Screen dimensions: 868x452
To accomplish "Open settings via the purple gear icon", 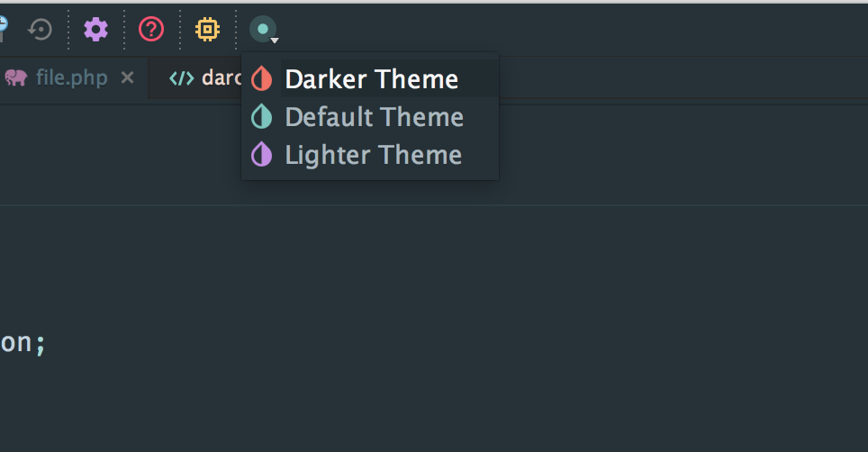I will click(95, 30).
